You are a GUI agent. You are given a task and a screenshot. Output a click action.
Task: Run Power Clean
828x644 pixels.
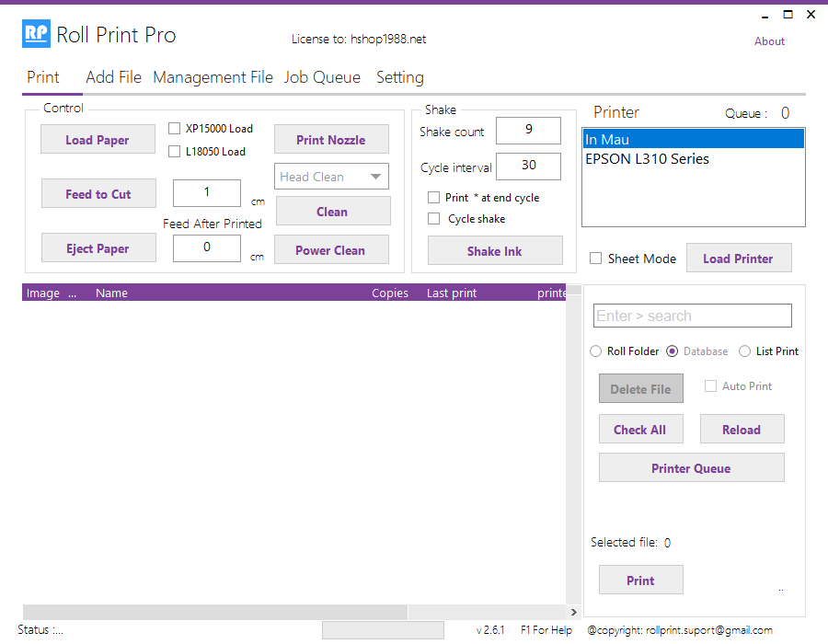[330, 250]
